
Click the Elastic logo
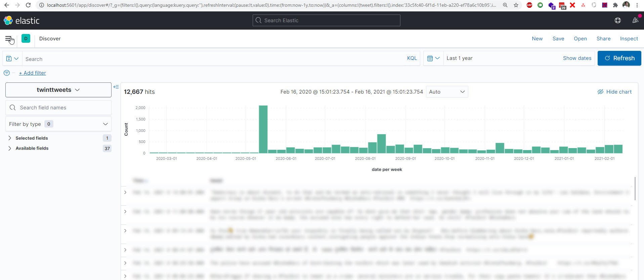pos(22,21)
